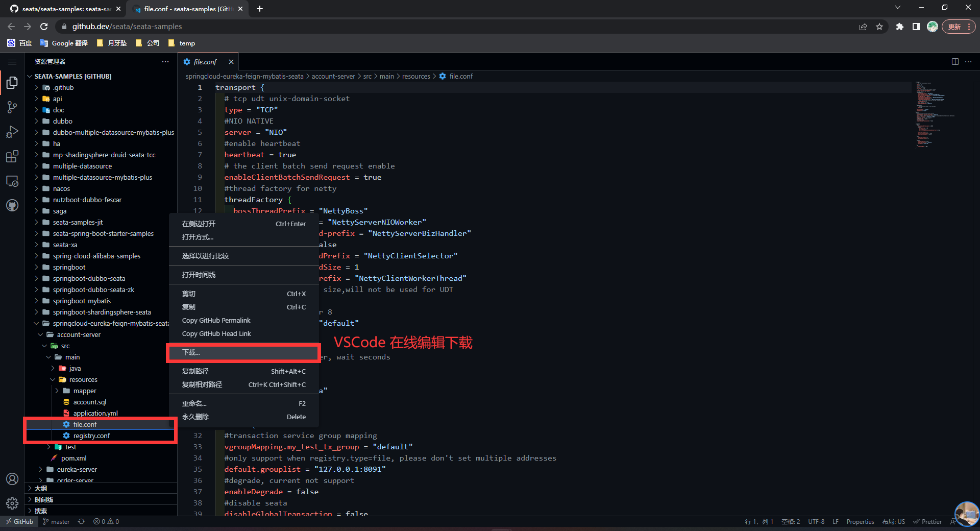Expand the 大纲 outline section
The height and width of the screenshot is (531, 980).
[x=100, y=488]
